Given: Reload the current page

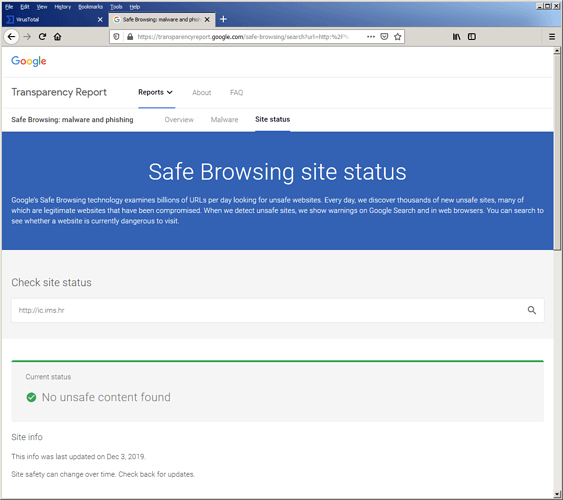Looking at the screenshot, I should tap(42, 37).
